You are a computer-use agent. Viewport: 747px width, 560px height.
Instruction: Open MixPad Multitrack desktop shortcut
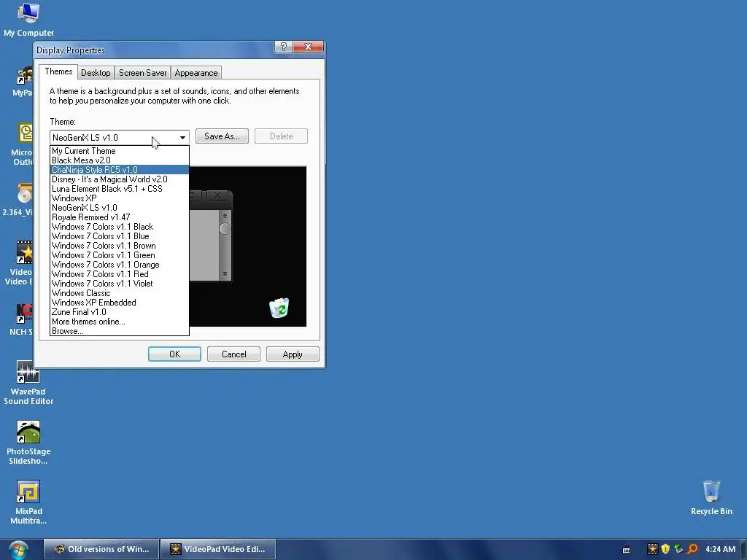click(28, 502)
